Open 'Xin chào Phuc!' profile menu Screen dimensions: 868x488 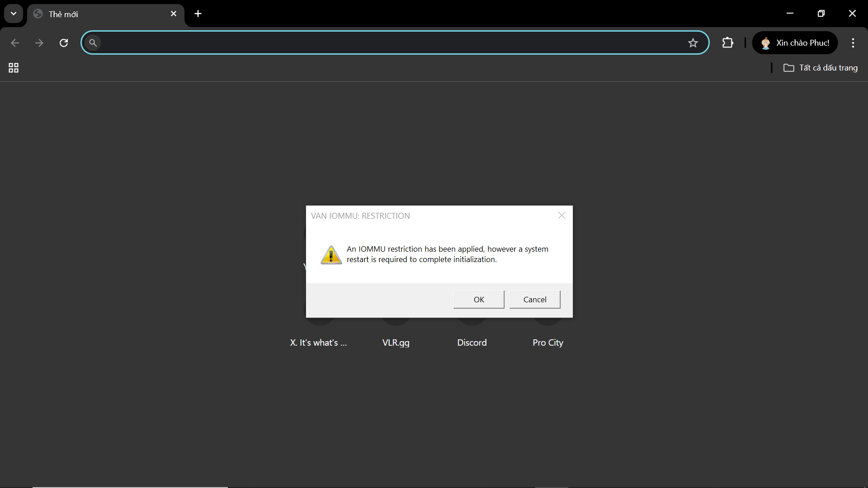coord(795,43)
